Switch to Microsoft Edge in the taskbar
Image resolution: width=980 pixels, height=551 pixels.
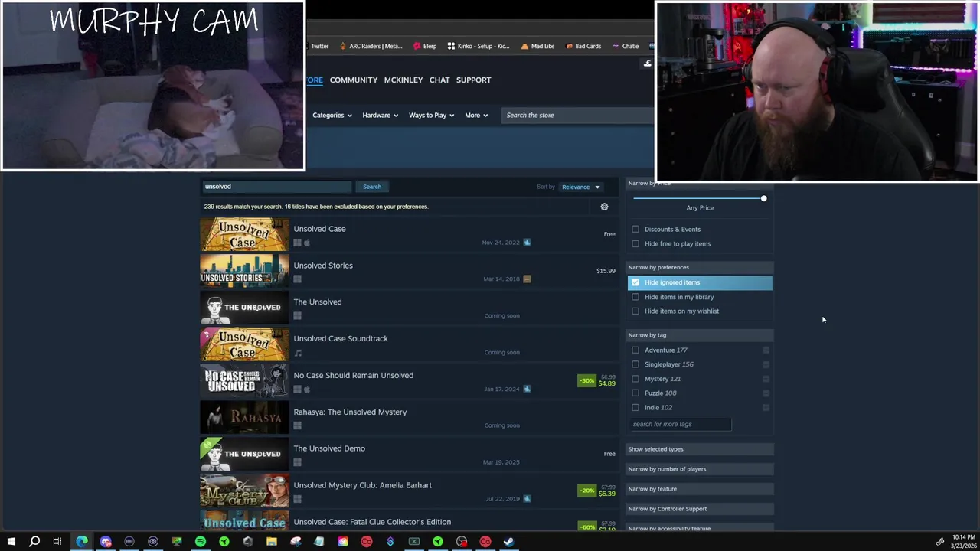coord(82,542)
